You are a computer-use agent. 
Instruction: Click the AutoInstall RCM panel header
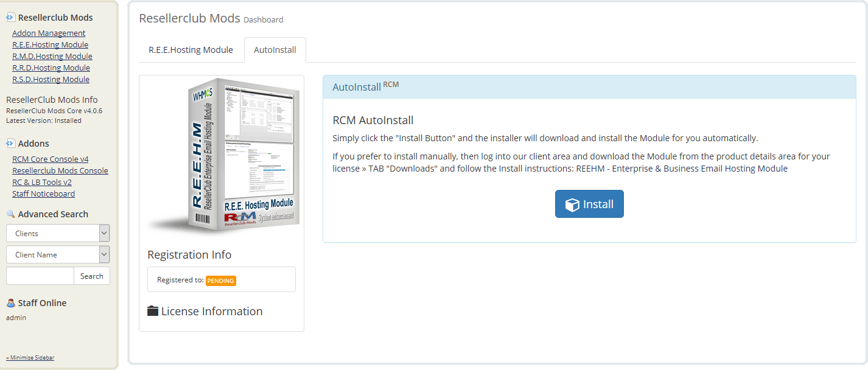[589, 86]
